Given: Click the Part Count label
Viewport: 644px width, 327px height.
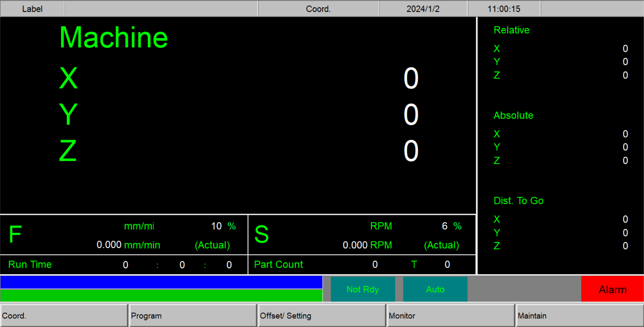Looking at the screenshot, I should [278, 265].
